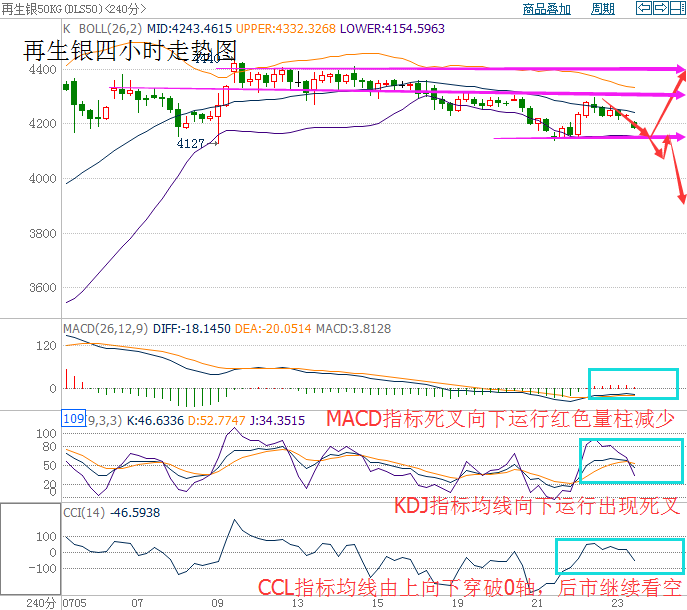Click the split panel layout icon
The image size is (687, 610).
pos(677,9)
